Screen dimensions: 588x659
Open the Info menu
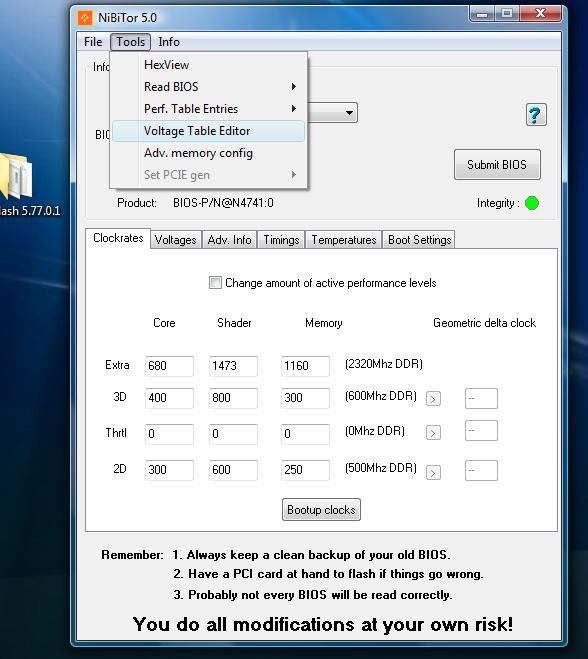pos(169,42)
